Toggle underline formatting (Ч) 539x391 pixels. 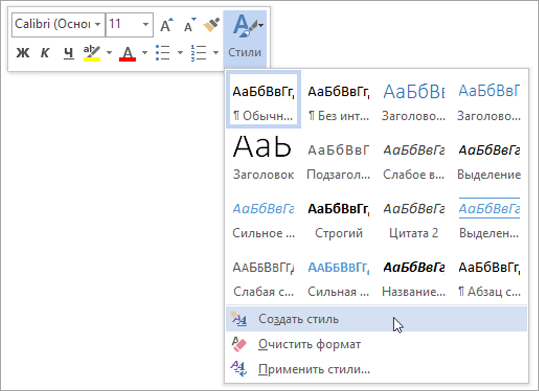[69, 53]
